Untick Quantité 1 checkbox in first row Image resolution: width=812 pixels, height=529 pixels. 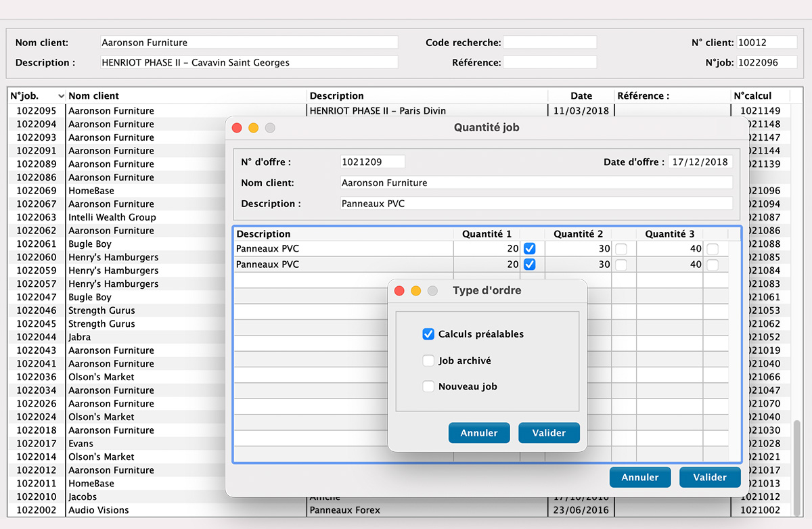coord(530,249)
